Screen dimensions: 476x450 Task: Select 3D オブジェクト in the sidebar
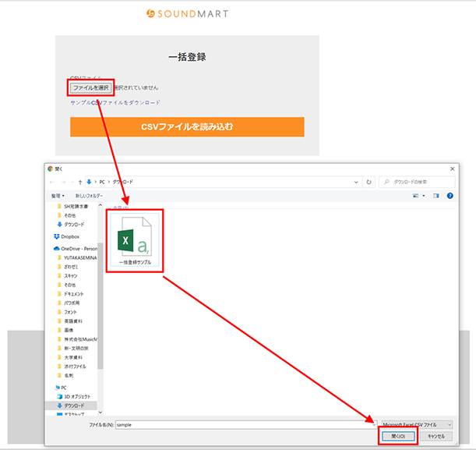point(76,396)
